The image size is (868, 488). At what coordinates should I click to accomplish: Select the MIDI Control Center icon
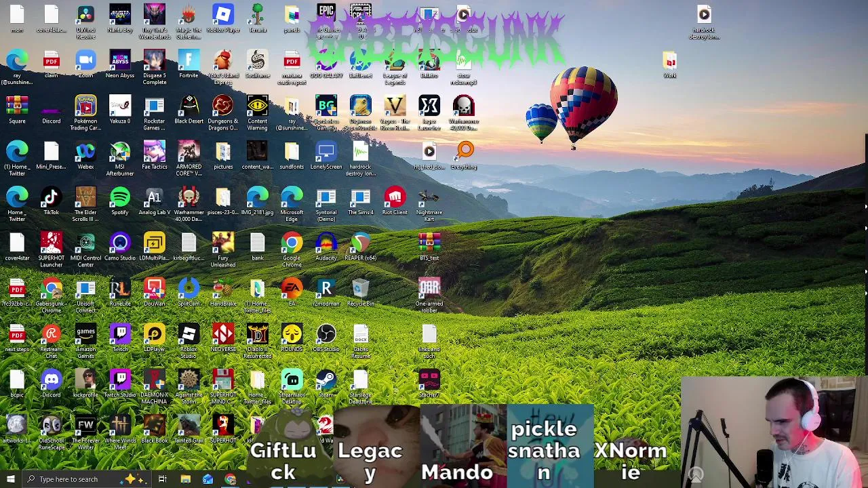(85, 249)
